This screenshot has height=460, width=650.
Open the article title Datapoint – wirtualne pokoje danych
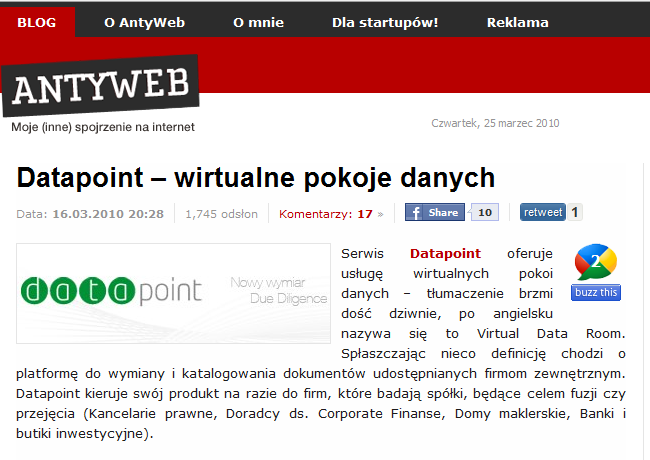pos(256,178)
